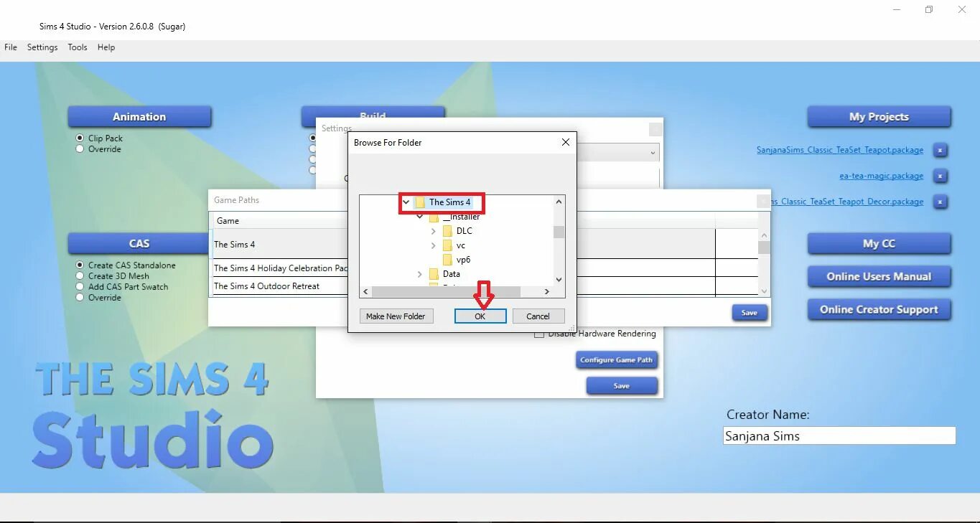980x523 pixels.
Task: Select the _Installer folder icon
Action: click(x=434, y=217)
